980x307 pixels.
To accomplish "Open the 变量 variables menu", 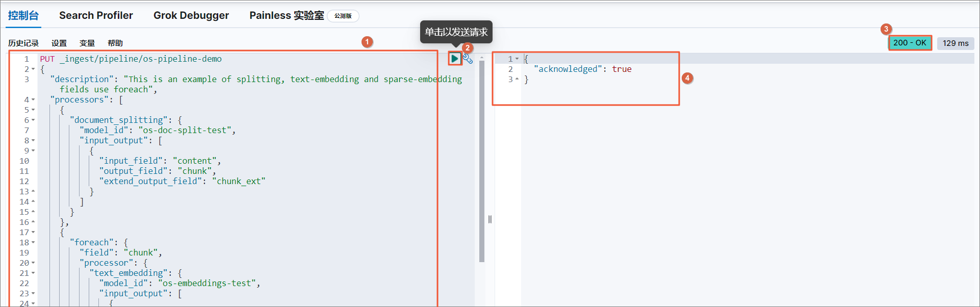I will [87, 43].
